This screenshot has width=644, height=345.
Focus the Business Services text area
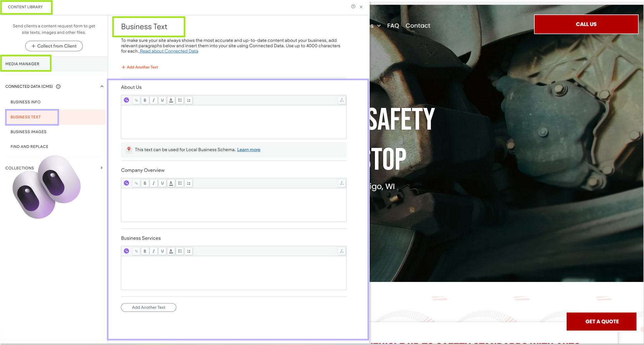click(234, 273)
